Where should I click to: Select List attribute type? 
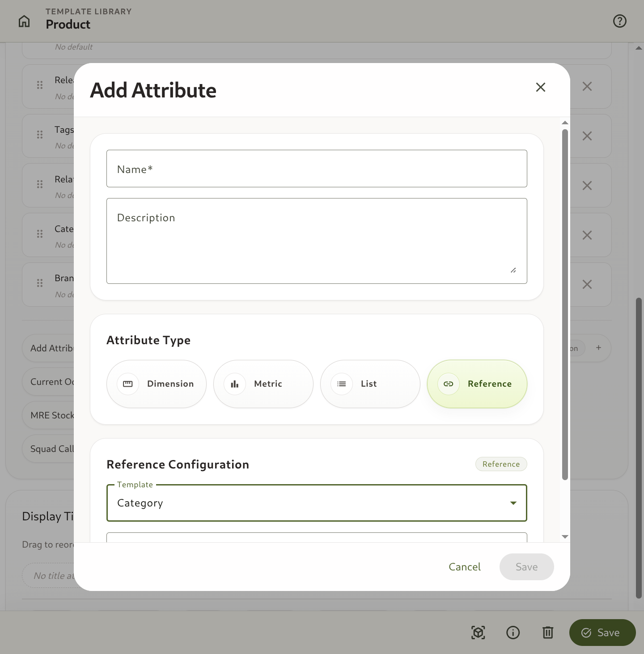370,384
